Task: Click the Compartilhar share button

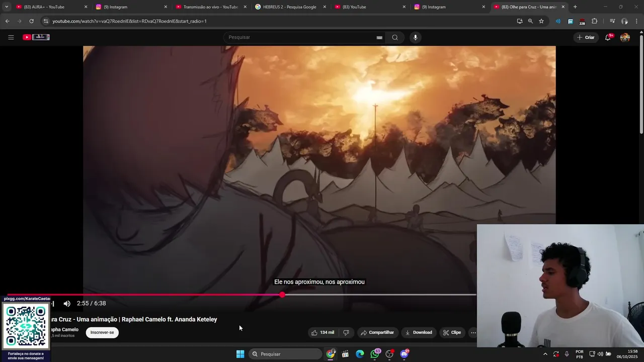Action: pyautogui.click(x=377, y=332)
